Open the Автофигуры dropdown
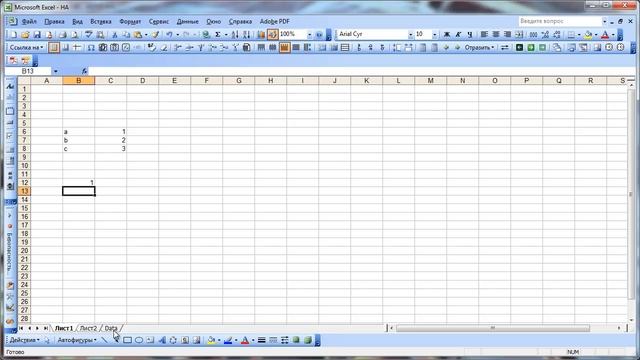Screen dimensions: 640x360 pos(77,340)
